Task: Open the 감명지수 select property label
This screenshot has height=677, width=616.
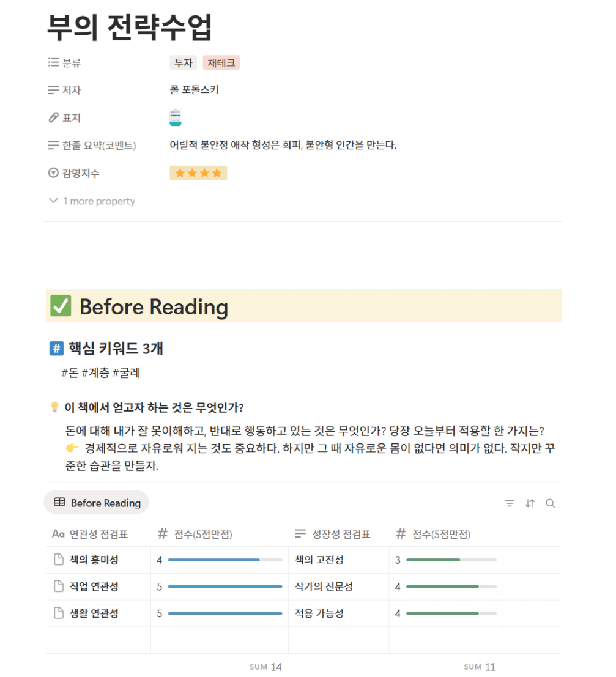Action: point(74,173)
